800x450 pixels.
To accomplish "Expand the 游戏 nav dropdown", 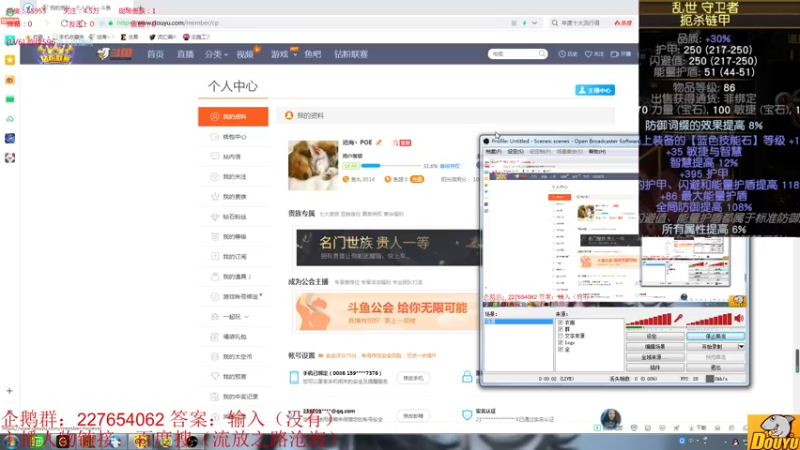I will click(x=283, y=54).
